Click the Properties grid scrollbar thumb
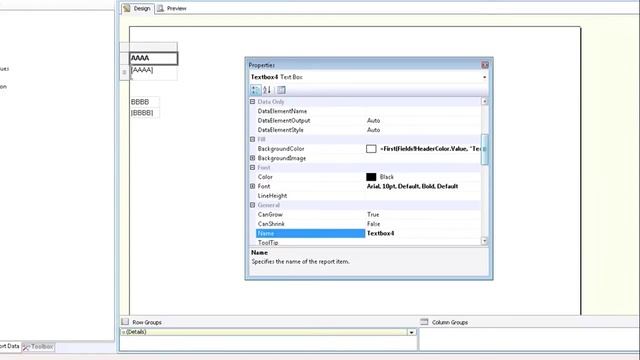This screenshot has height=360, width=640. pos(484,150)
